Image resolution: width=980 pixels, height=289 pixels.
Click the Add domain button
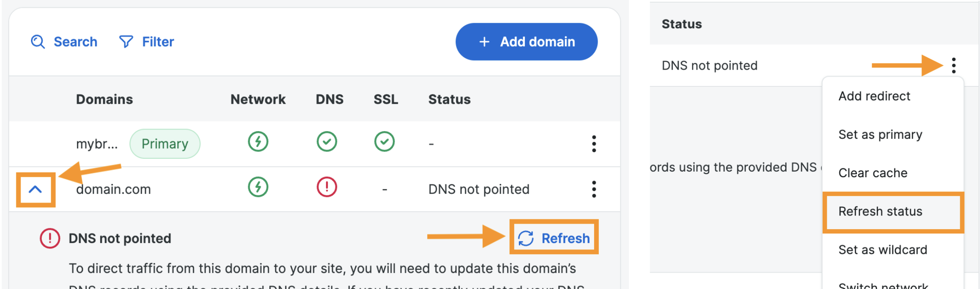[526, 42]
